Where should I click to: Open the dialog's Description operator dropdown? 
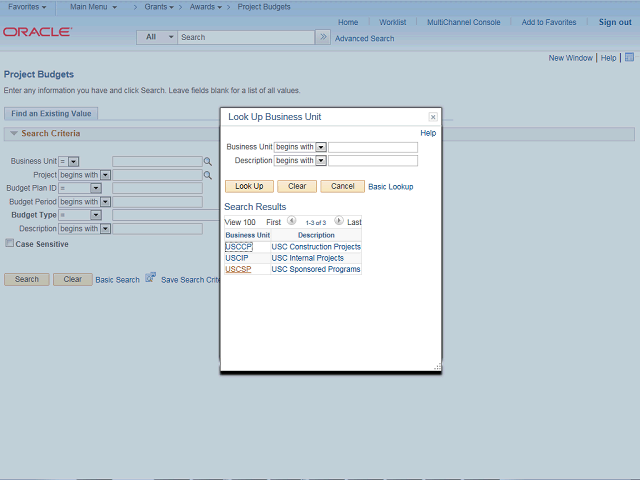[x=321, y=160]
